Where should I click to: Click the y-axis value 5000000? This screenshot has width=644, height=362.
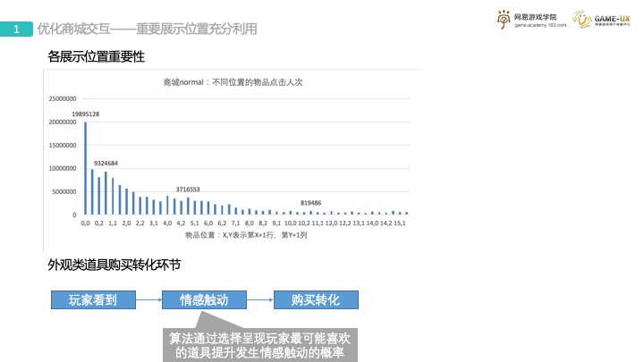click(64, 191)
